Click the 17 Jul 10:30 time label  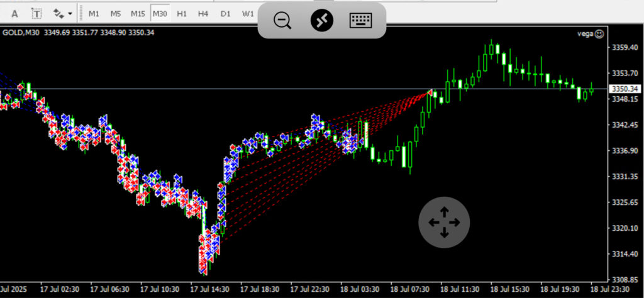click(x=160, y=289)
